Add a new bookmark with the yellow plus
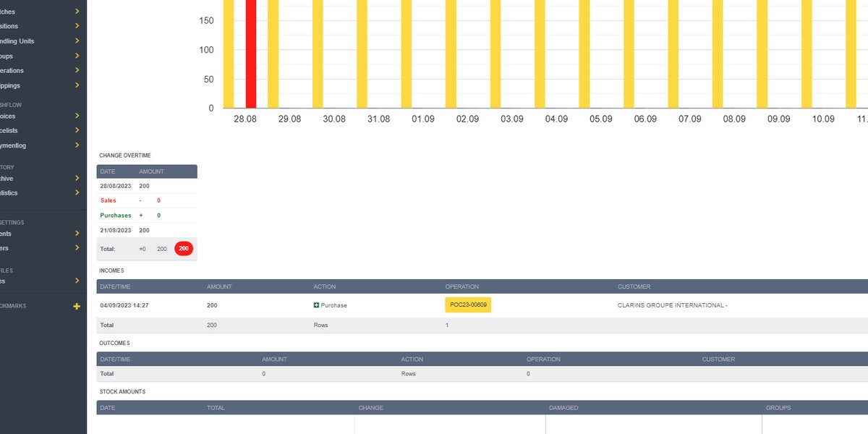 (77, 307)
